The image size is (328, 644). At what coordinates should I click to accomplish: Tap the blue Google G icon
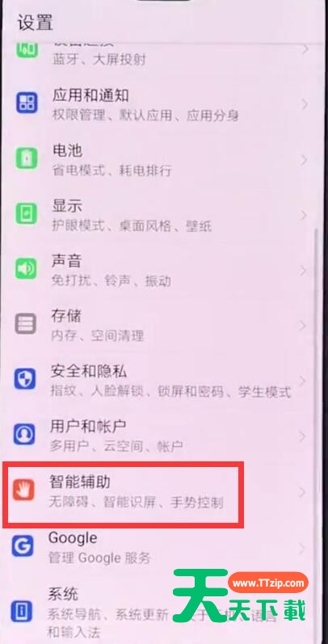pos(23,545)
